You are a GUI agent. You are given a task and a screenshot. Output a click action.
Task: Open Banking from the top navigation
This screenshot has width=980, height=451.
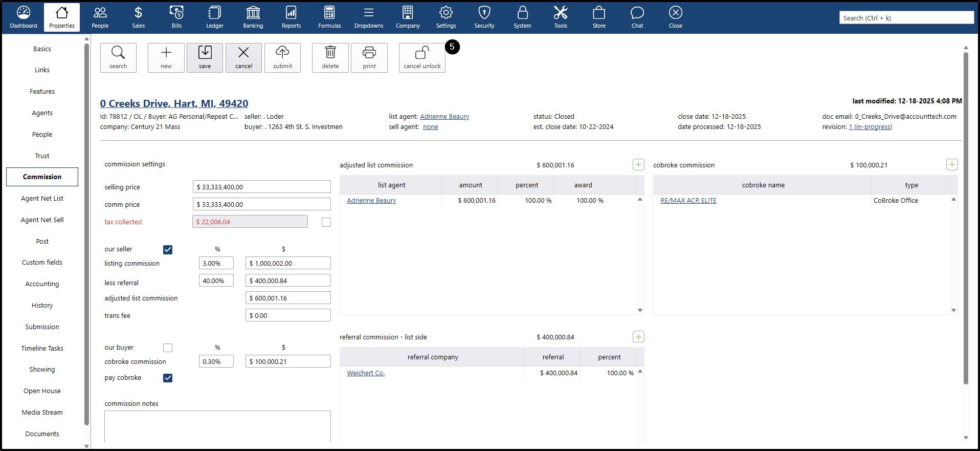pyautogui.click(x=253, y=17)
